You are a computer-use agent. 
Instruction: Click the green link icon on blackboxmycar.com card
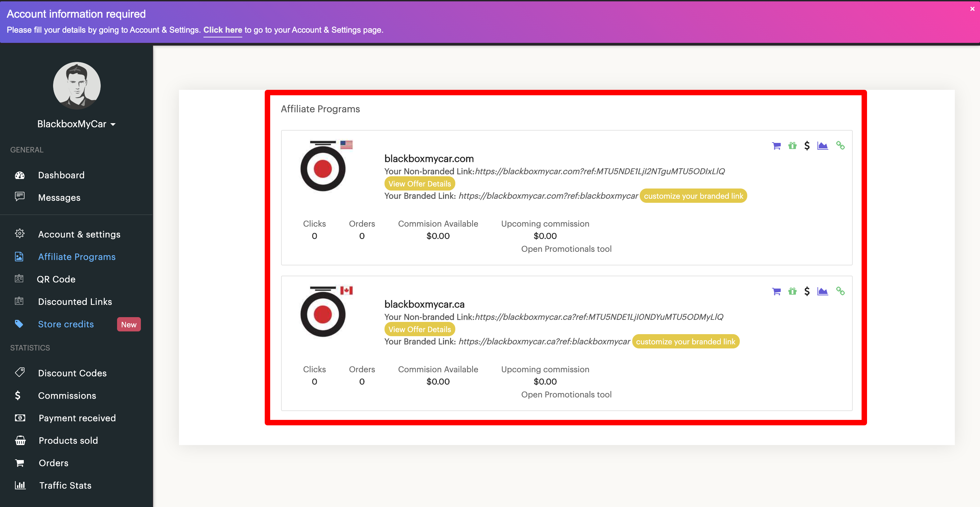[x=840, y=145]
